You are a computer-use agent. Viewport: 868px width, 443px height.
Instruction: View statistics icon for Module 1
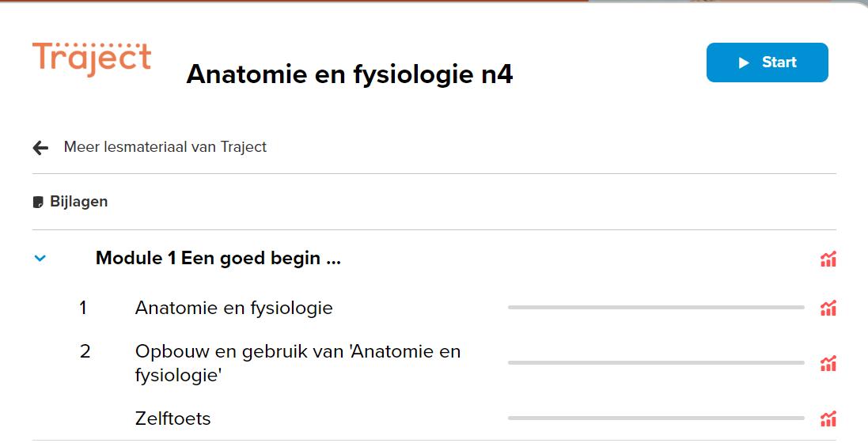(828, 259)
